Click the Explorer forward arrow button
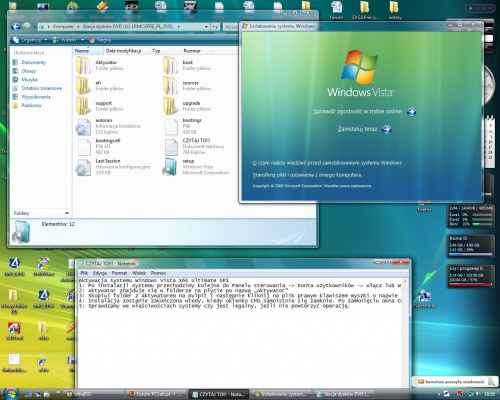 coord(27,26)
